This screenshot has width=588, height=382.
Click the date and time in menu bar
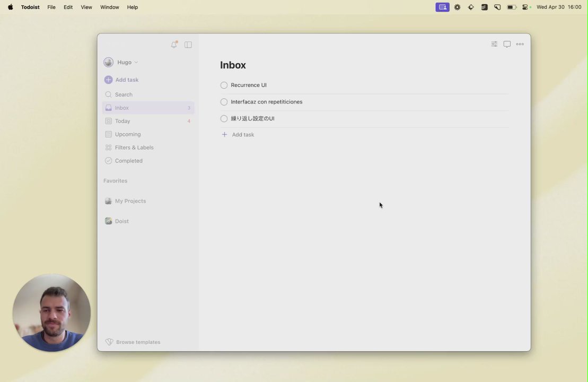click(559, 7)
